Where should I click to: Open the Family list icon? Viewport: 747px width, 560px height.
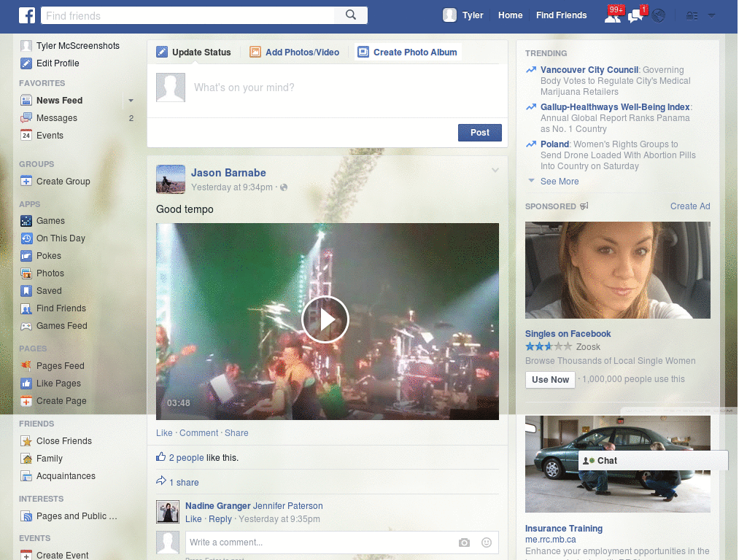[26, 459]
